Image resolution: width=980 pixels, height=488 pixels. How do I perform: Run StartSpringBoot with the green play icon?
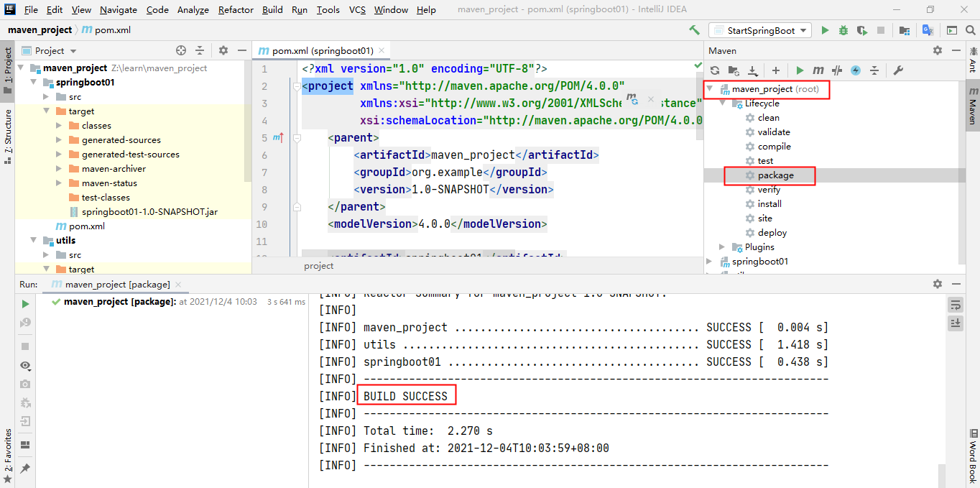coord(825,30)
